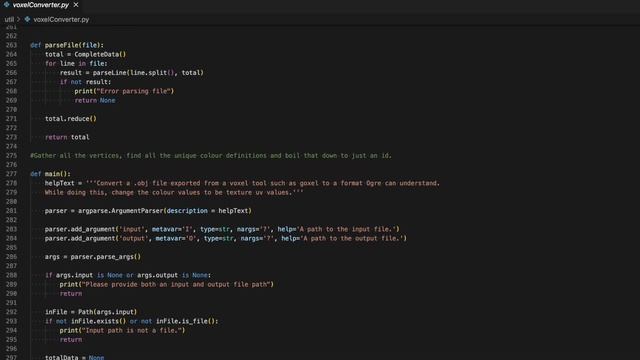Click parser.parse_args() on line 286
The width and height of the screenshot is (640, 360).
(x=106, y=257)
